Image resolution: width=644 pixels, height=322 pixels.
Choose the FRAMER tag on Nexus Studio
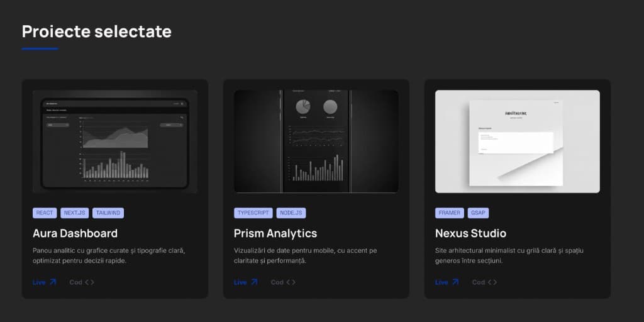pyautogui.click(x=450, y=213)
